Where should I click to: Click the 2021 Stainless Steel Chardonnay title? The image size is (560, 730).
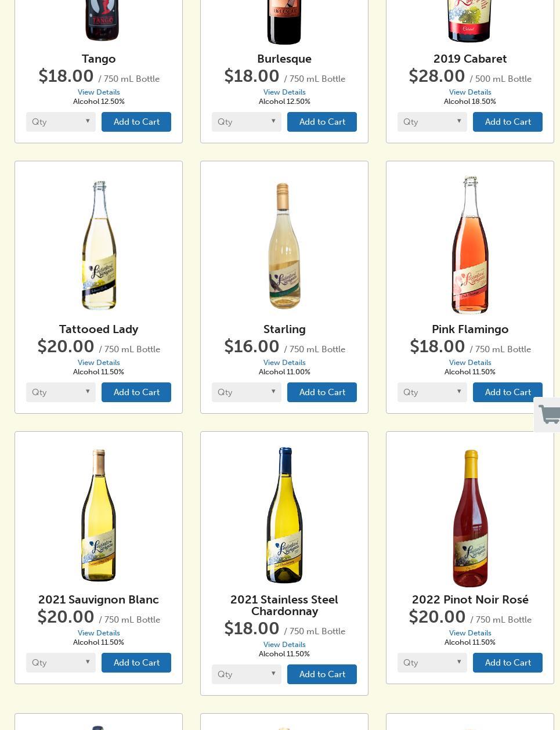284,605
